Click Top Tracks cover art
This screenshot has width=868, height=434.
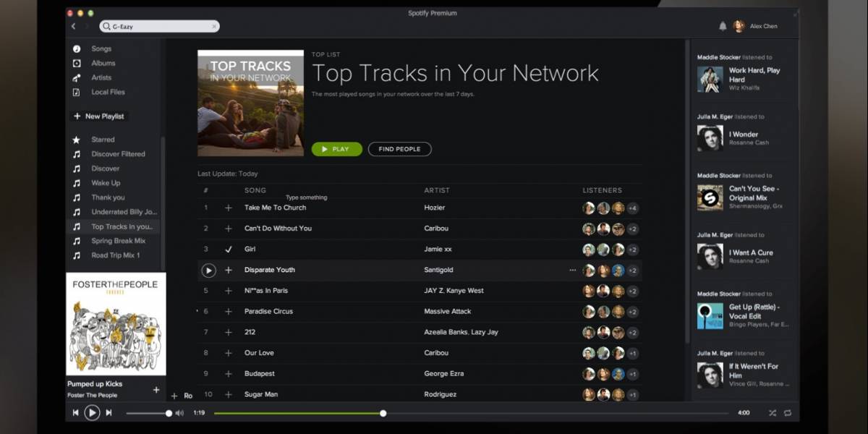250,103
